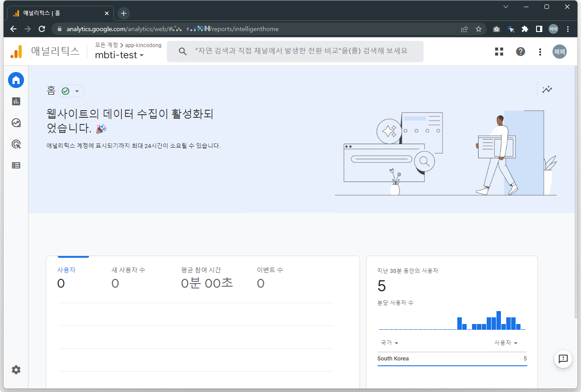Open the three-dot options menu
Viewport: 581px width, 392px height.
click(x=540, y=52)
